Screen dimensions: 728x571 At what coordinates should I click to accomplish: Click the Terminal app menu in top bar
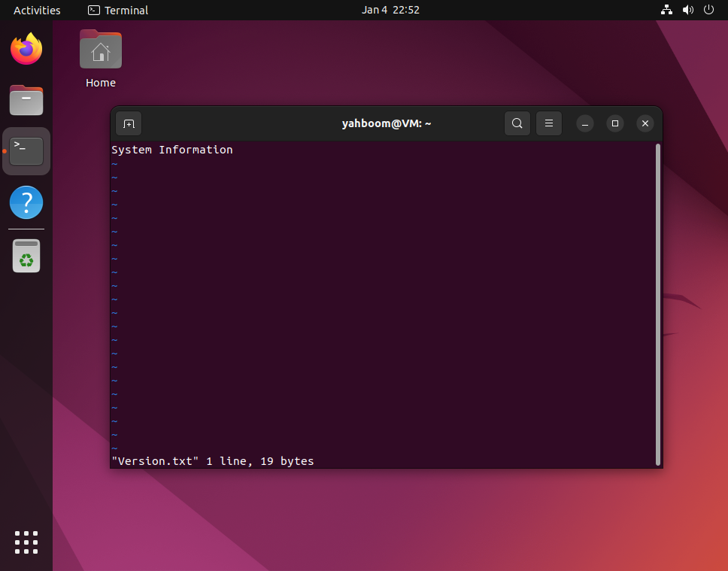pos(117,10)
